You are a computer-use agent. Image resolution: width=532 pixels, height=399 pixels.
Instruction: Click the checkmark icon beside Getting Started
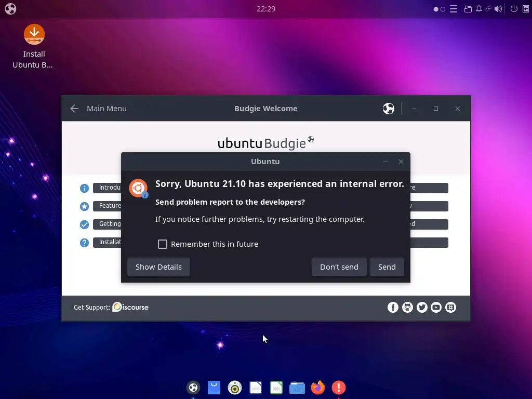click(84, 224)
